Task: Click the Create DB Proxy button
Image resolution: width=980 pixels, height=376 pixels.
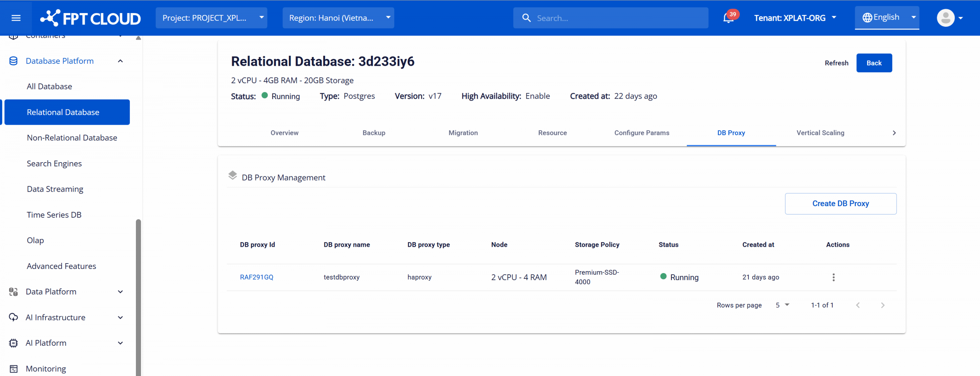Action: click(840, 203)
